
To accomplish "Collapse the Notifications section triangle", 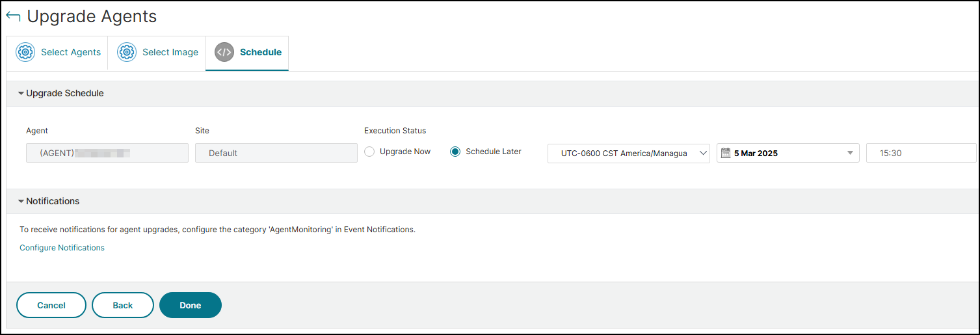I will [x=21, y=202].
